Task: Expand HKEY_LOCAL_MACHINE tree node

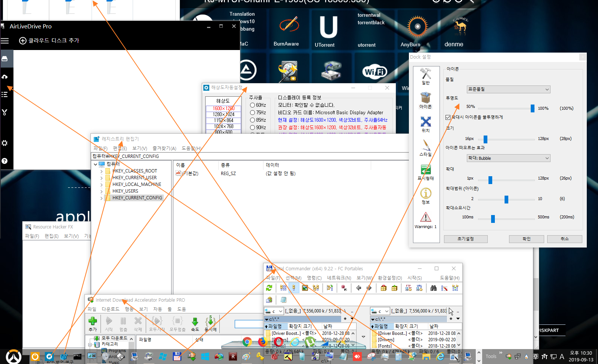Action: [x=101, y=184]
